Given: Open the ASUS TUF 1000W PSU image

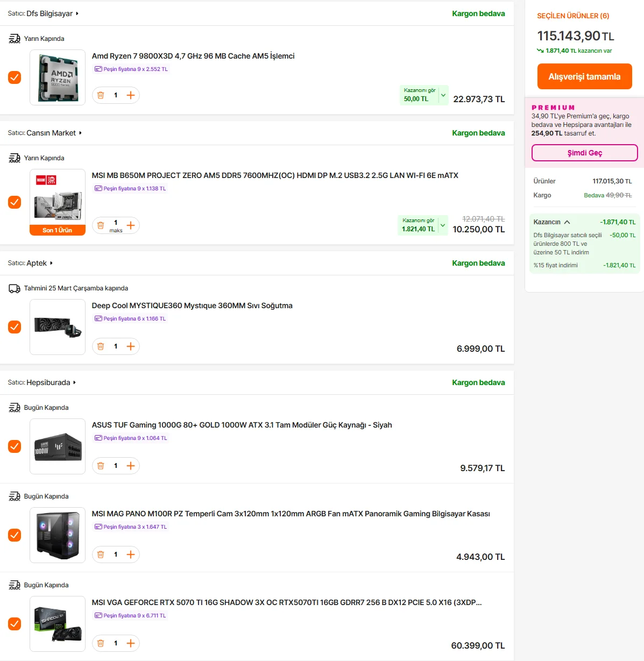Looking at the screenshot, I should (58, 446).
